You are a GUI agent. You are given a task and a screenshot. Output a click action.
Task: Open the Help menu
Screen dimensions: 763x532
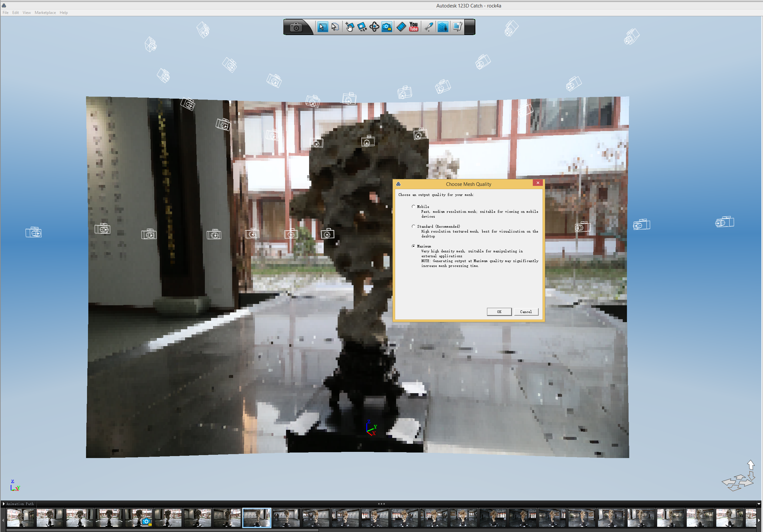click(64, 13)
